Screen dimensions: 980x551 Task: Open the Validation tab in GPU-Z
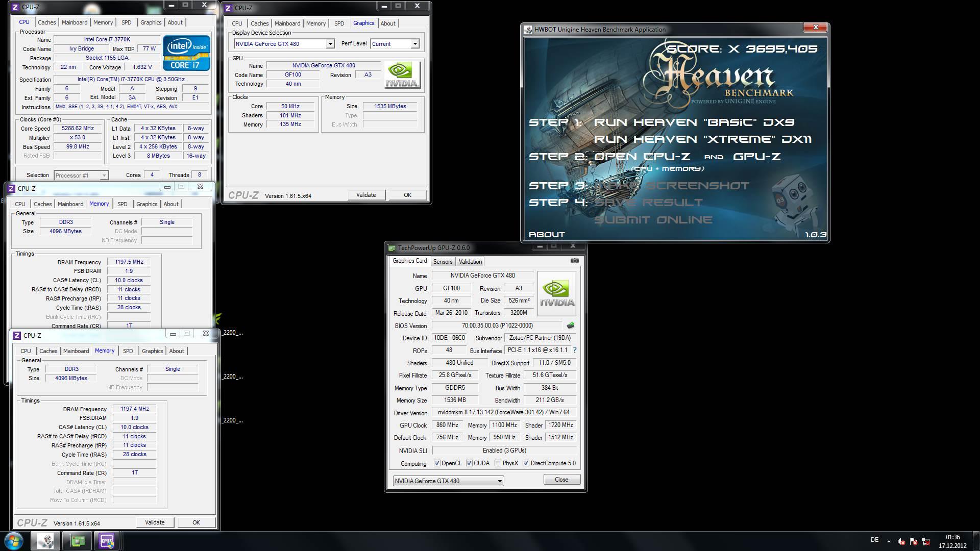point(470,262)
